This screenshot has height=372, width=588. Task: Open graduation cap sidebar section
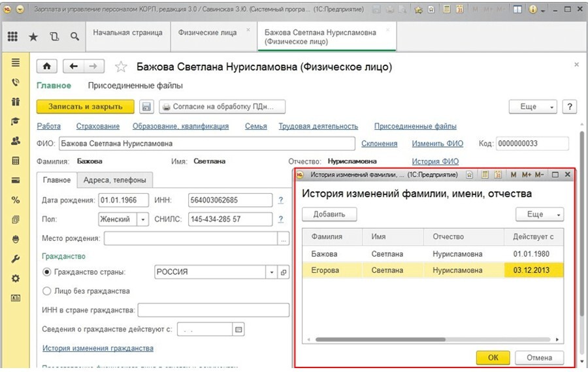pos(16,121)
